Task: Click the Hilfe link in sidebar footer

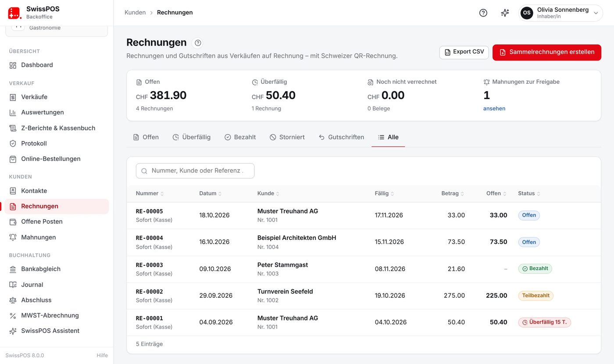Action: tap(102, 355)
